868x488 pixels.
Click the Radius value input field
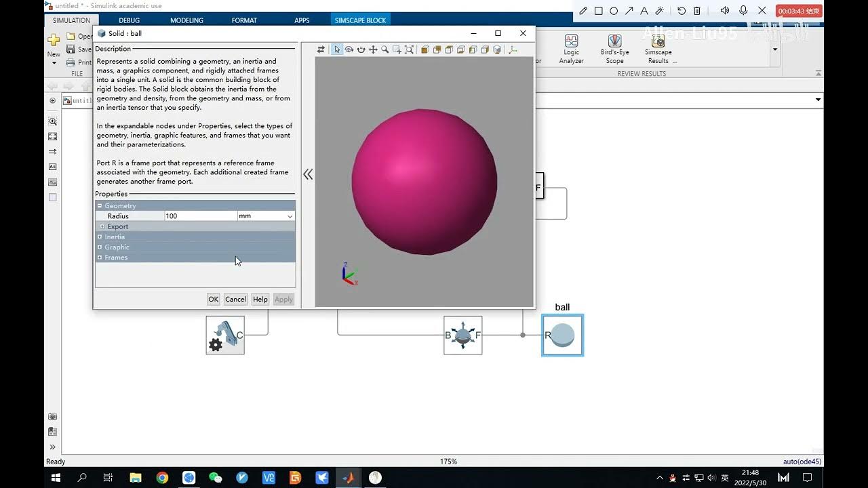[x=201, y=216]
